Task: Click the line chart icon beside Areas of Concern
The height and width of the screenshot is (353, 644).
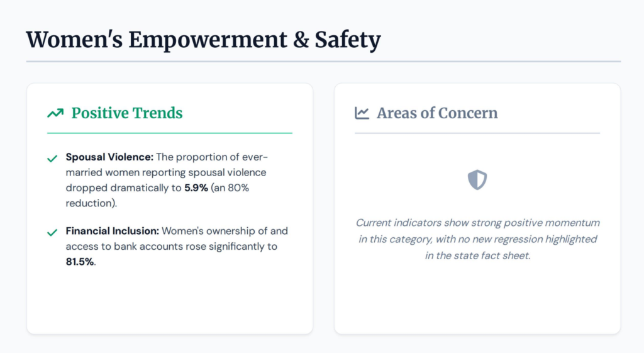Action: tap(362, 113)
